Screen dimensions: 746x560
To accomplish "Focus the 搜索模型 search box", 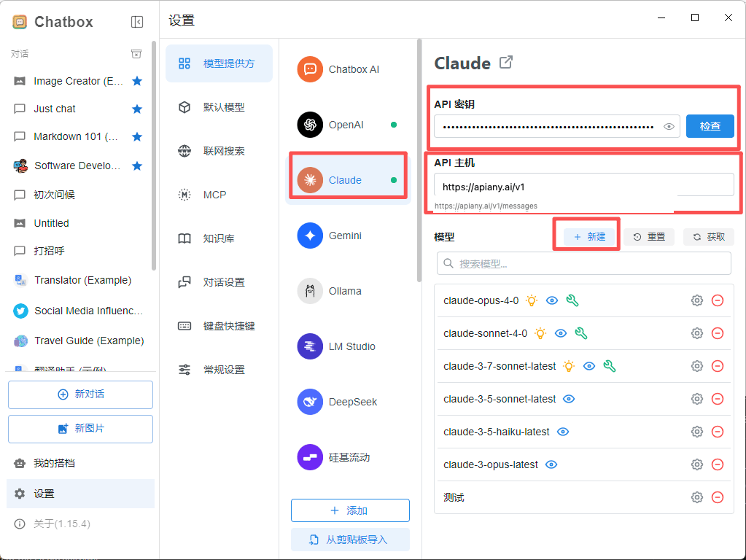I will 584,263.
